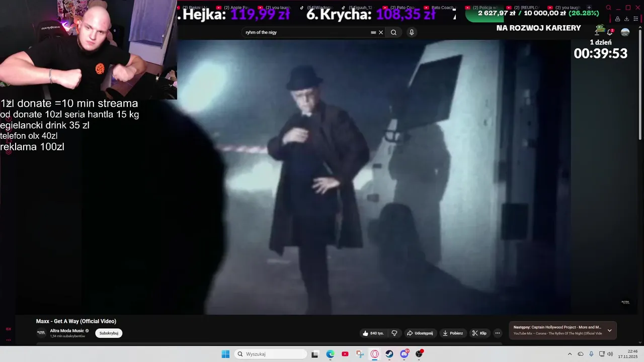The height and width of the screenshot is (362, 644).
Task: Open the red YouTube app on taskbar
Action: tap(345, 354)
